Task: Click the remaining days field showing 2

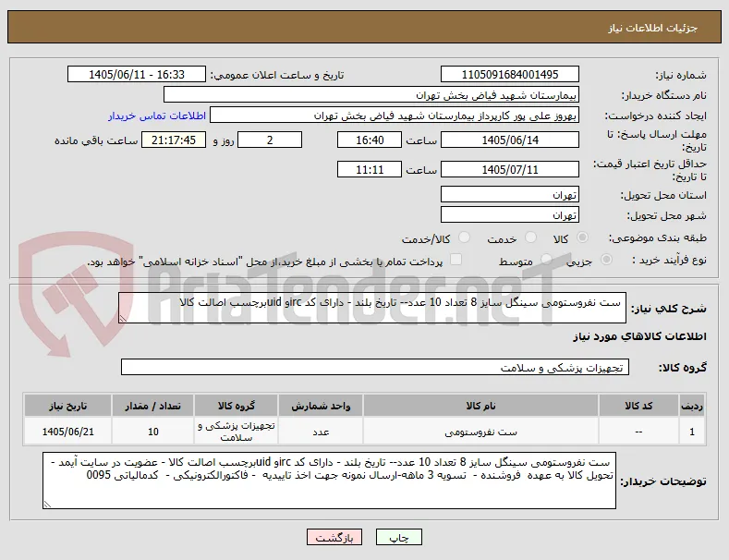Action: coord(270,140)
